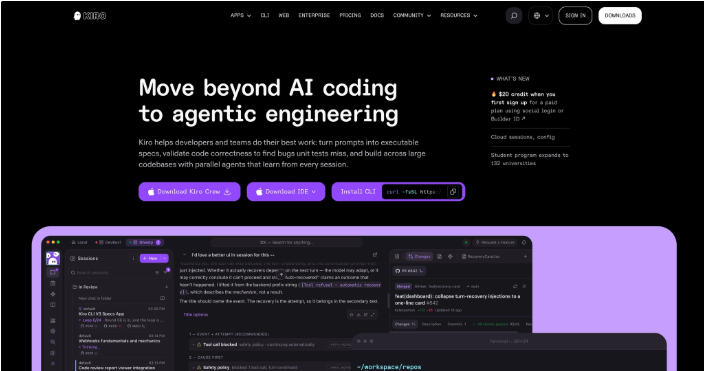This screenshot has height=371, width=704.
Task: Expand the RESOURCES navigation menu
Action: point(458,15)
